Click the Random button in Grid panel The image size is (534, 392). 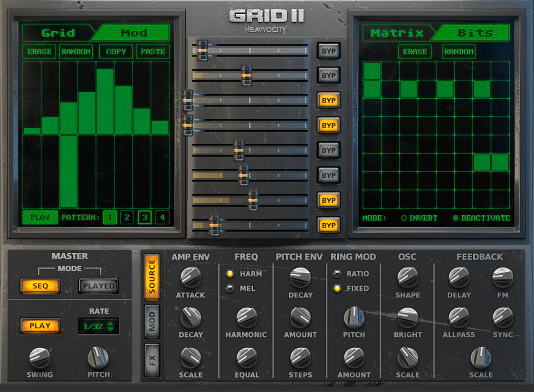click(76, 51)
